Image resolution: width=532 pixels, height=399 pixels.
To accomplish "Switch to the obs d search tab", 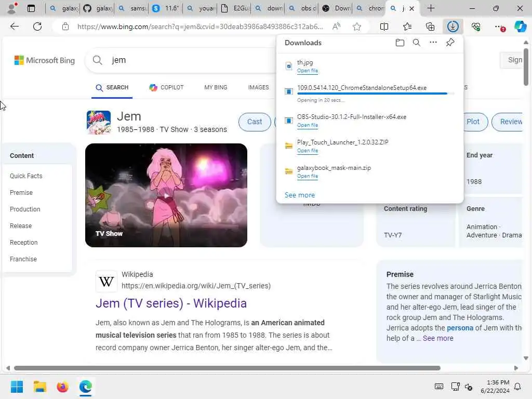I will point(302,8).
